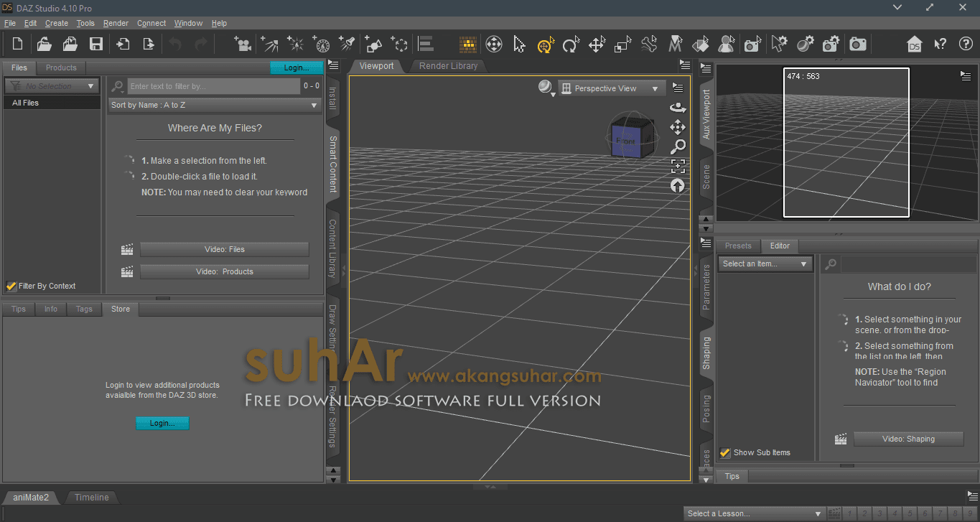Open the Sort by Name dropdown
This screenshot has height=522, width=980.
215,105
